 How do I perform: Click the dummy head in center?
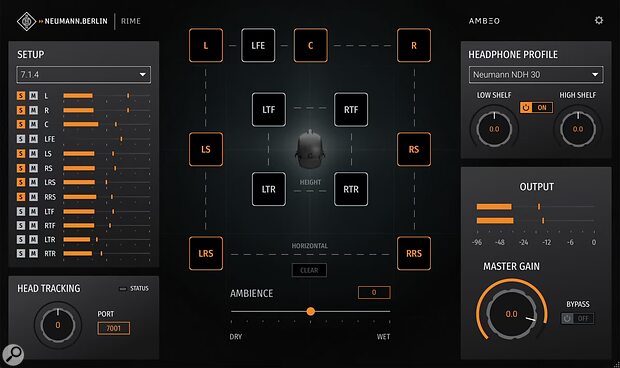(310, 149)
